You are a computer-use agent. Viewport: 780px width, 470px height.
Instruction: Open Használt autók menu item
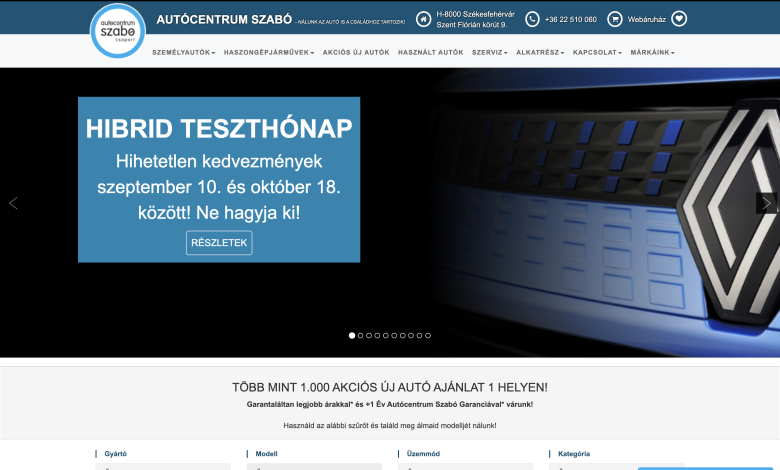point(430,52)
